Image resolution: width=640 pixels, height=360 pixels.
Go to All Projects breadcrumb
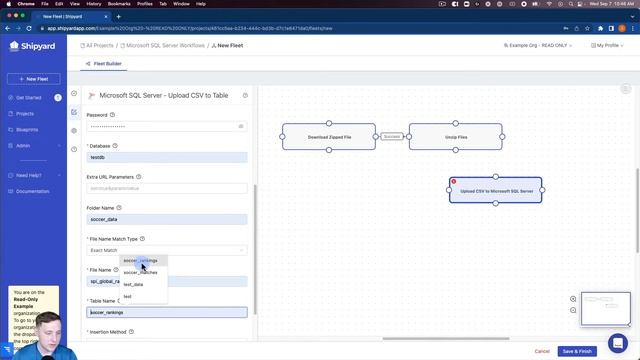coord(97,46)
